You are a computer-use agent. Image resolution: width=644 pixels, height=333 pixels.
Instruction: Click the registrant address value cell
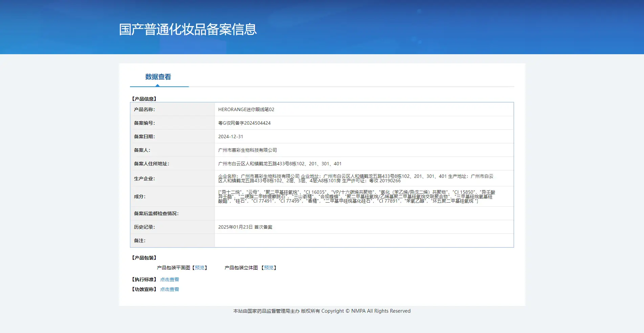[x=364, y=164]
